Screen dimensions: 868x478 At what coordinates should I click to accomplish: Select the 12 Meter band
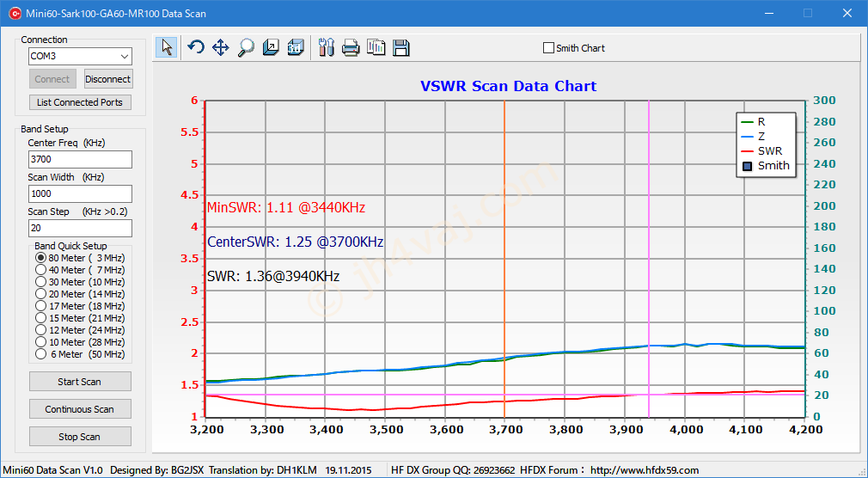point(40,330)
